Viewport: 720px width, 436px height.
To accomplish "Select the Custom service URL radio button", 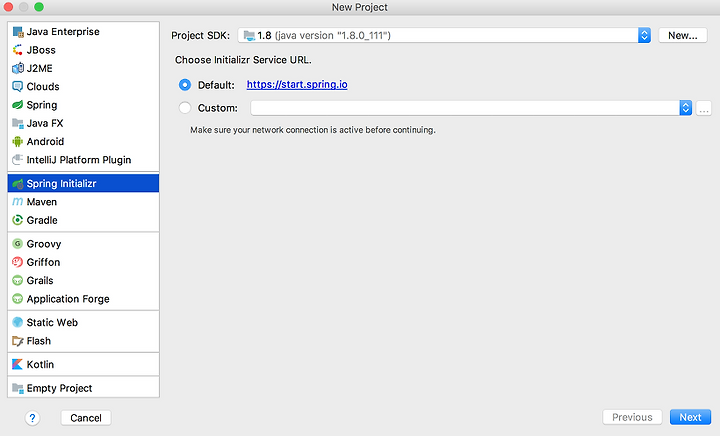I will 185,108.
